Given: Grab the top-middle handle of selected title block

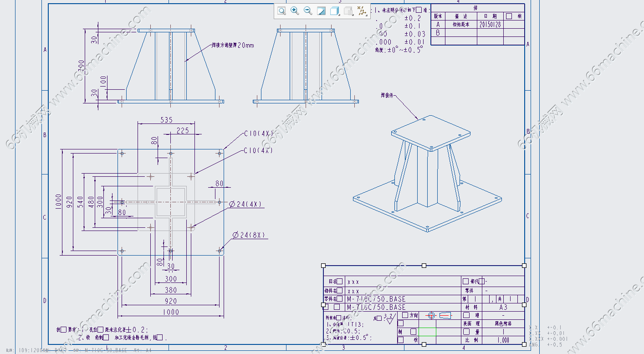Looking at the screenshot, I should pos(424,266).
